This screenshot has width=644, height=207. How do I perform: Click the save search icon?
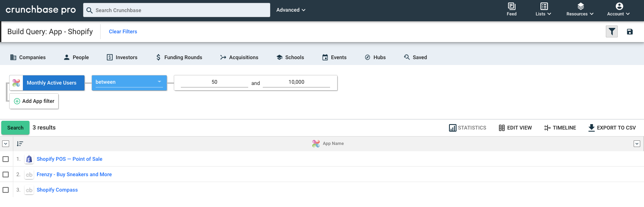click(x=630, y=32)
